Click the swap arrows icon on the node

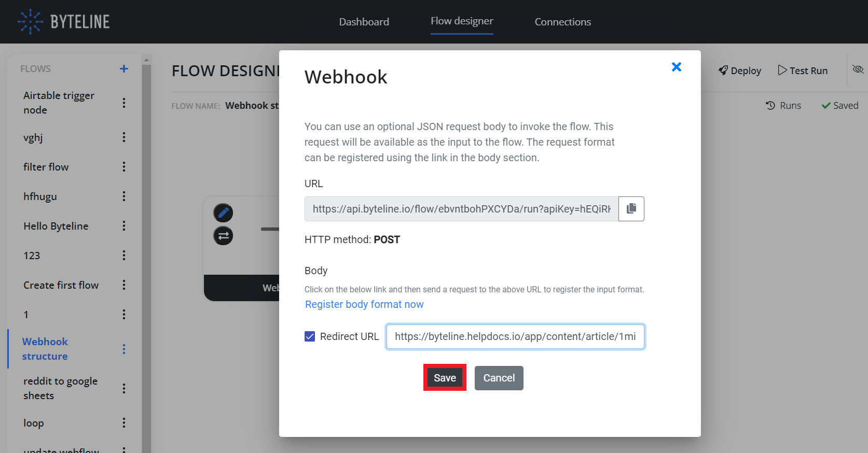click(223, 236)
